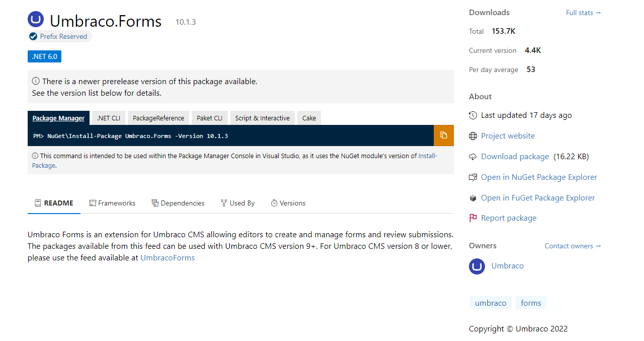Switch to the .NET CLI tab
The height and width of the screenshot is (341, 644).
click(x=109, y=118)
